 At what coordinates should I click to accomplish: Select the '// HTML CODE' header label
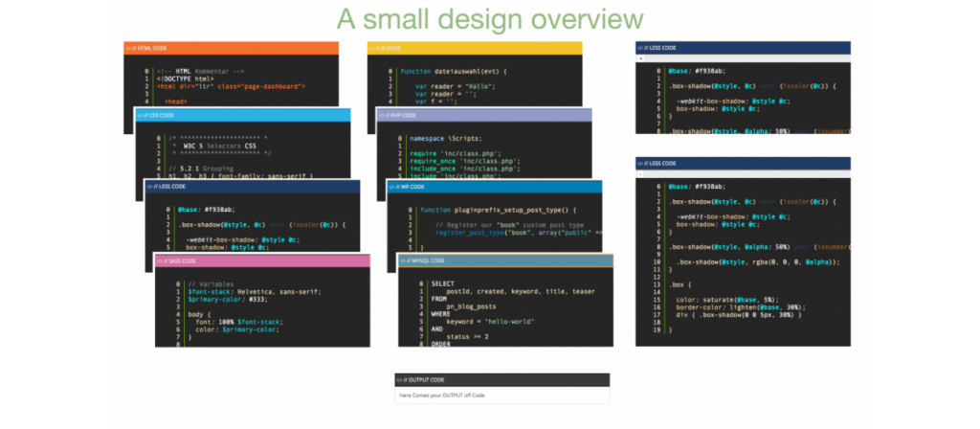click(x=150, y=48)
